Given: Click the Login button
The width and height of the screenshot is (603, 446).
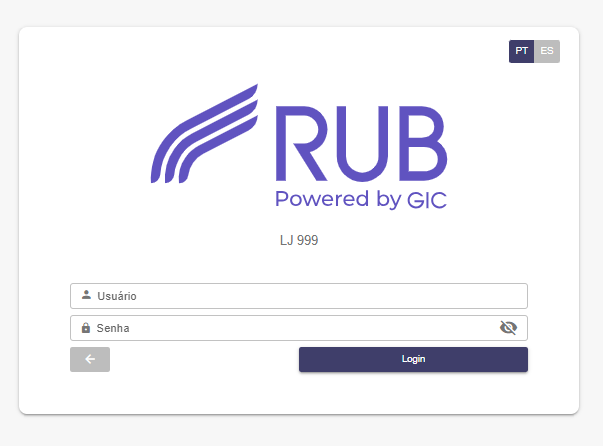Looking at the screenshot, I should 413,359.
